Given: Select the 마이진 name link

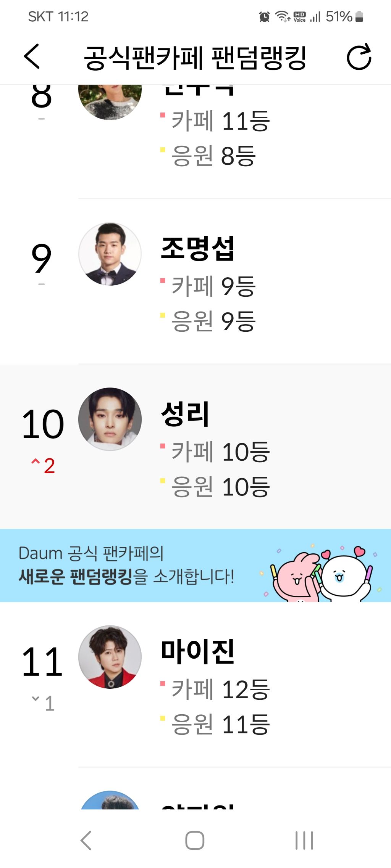Looking at the screenshot, I should tap(197, 652).
